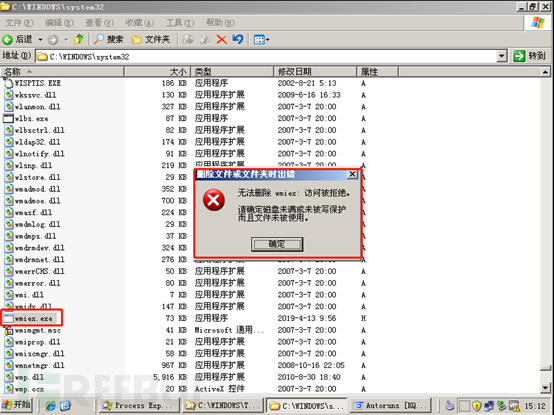Switch to C:\WINDOWS\T... taskbar window
Viewport: 554px width, 415px height.
pyautogui.click(x=223, y=405)
